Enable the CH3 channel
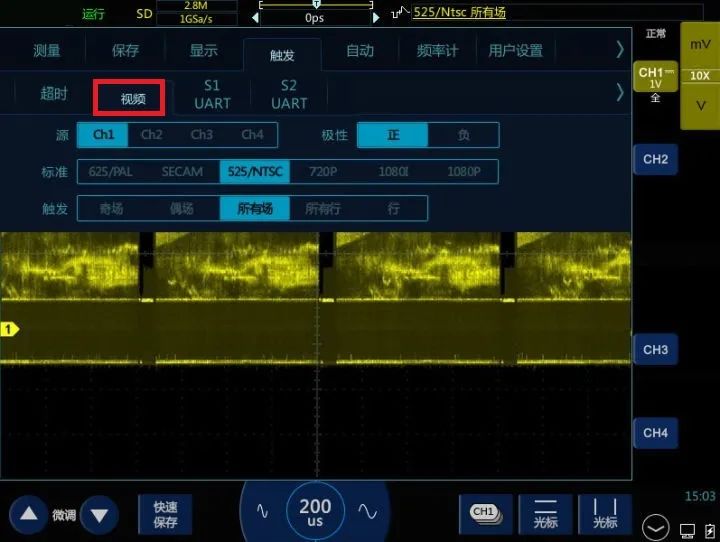 click(655, 350)
